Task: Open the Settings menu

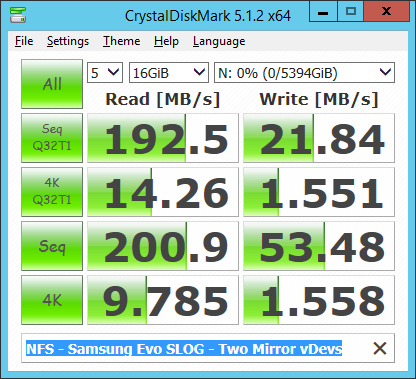Action: click(68, 41)
